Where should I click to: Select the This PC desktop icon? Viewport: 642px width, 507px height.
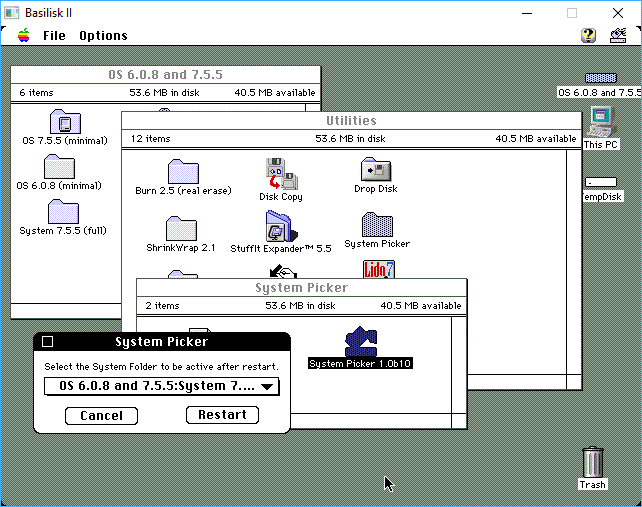point(601,122)
